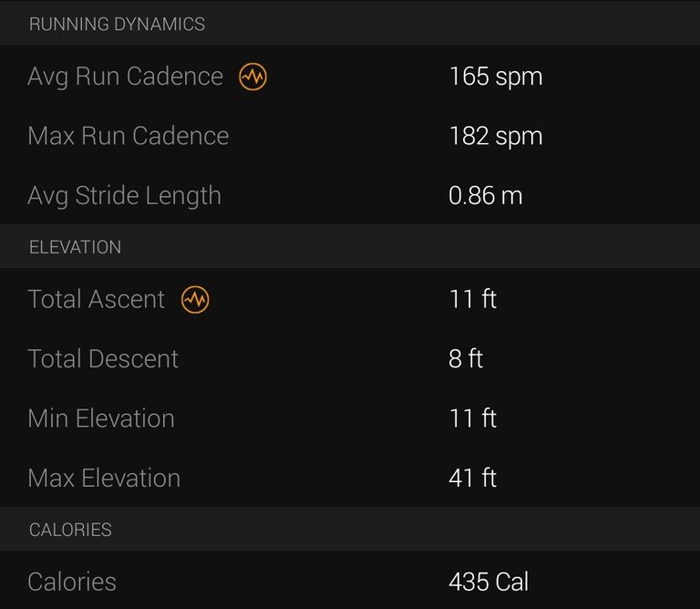Tap the 165 spm cadence value
Screen dimensions: 700x609
coord(496,77)
